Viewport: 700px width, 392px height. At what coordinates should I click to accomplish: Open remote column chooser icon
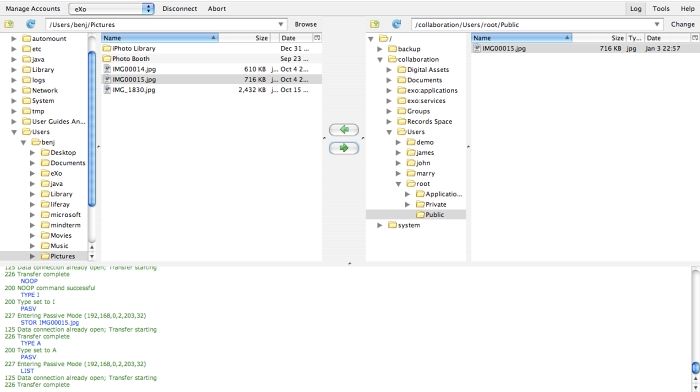[x=695, y=38]
